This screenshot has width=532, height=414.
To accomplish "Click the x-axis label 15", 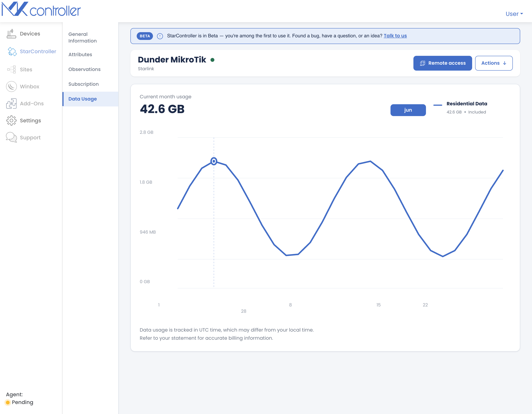I will [x=378, y=305].
